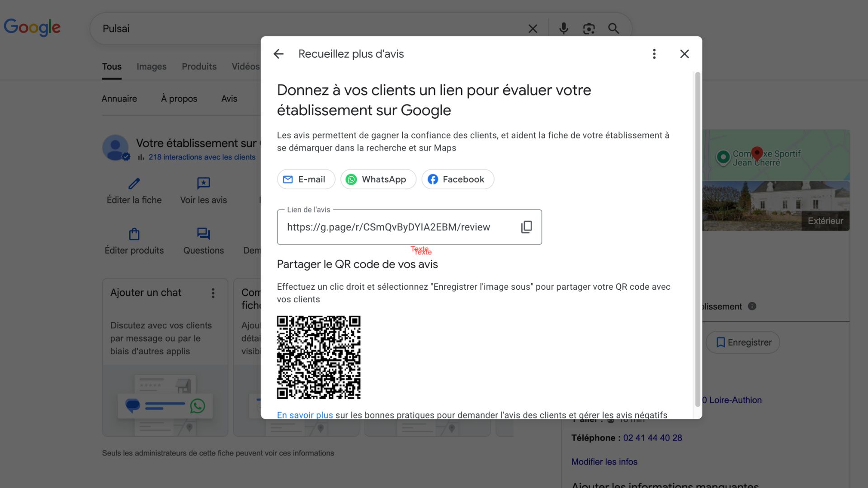Copy the review link using the copy icon

tap(526, 227)
